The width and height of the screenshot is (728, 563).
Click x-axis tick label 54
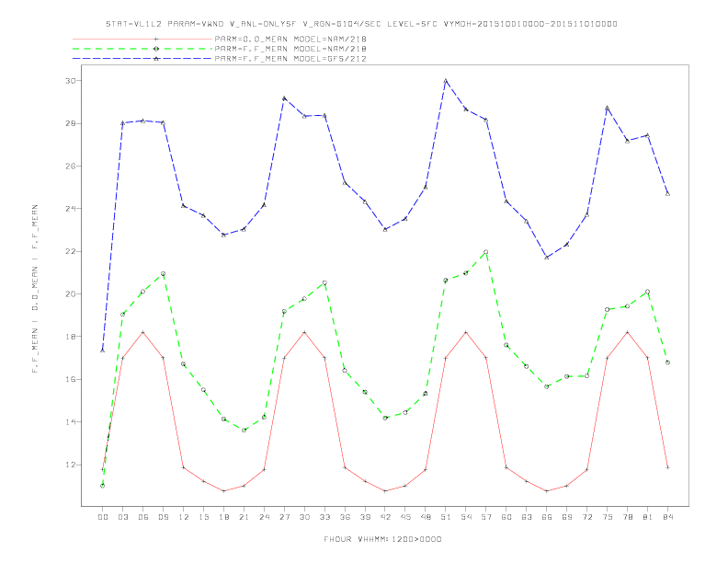point(466,517)
